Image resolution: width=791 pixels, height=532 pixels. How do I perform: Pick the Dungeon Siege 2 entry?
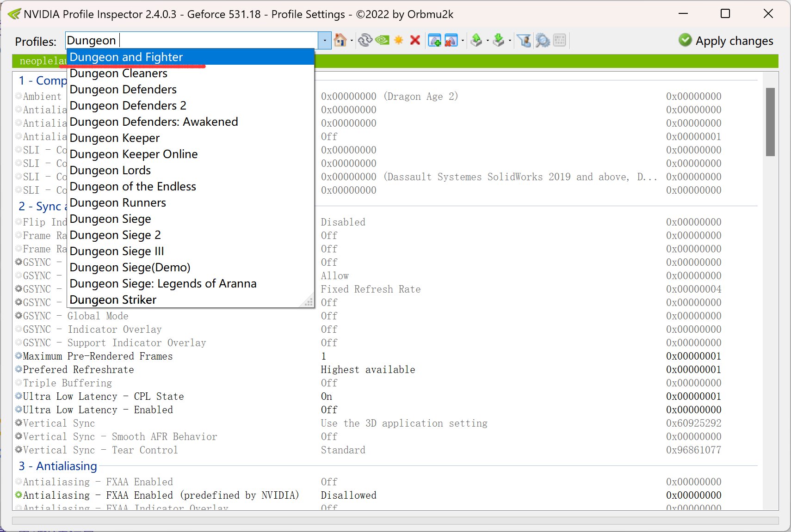pyautogui.click(x=191, y=235)
